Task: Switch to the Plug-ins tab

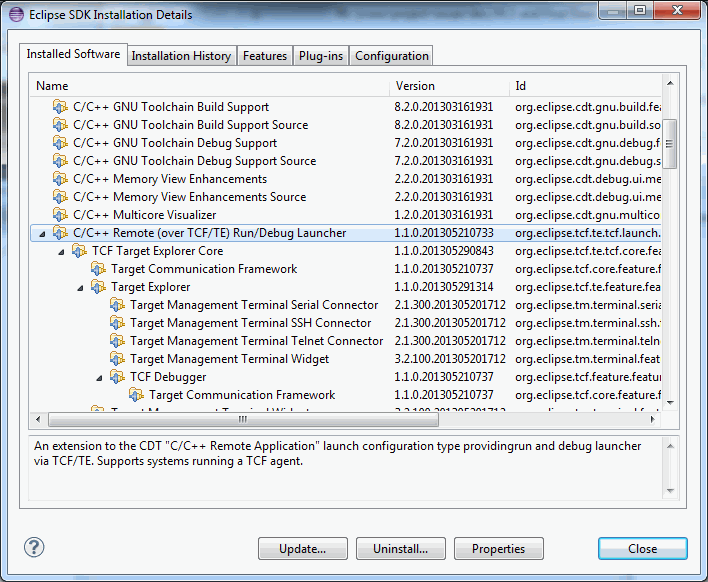Action: [321, 56]
